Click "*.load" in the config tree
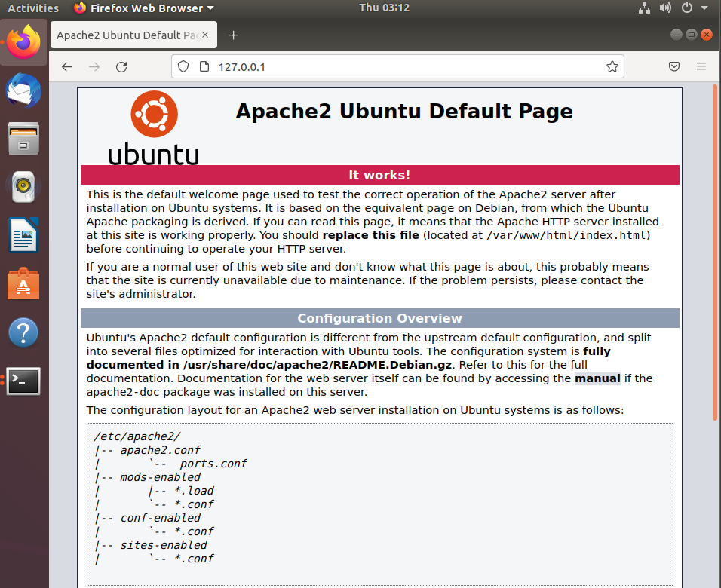Screen dimensions: 721x588 [195, 491]
